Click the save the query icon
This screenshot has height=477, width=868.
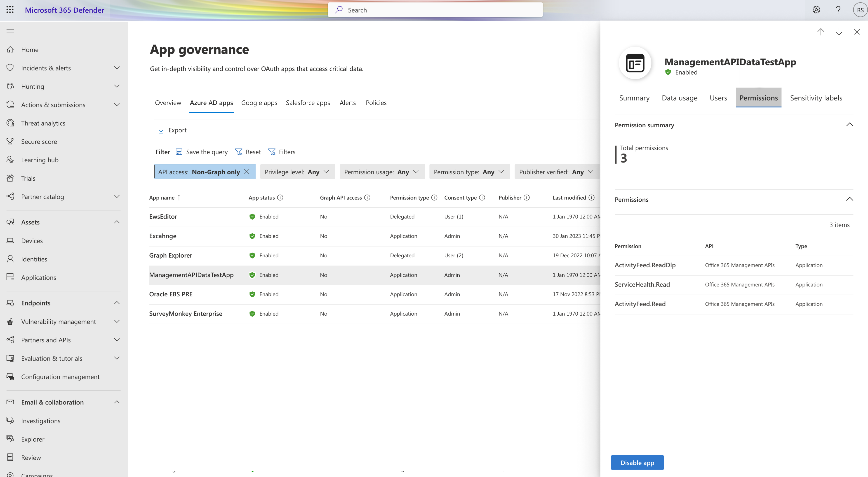click(179, 151)
